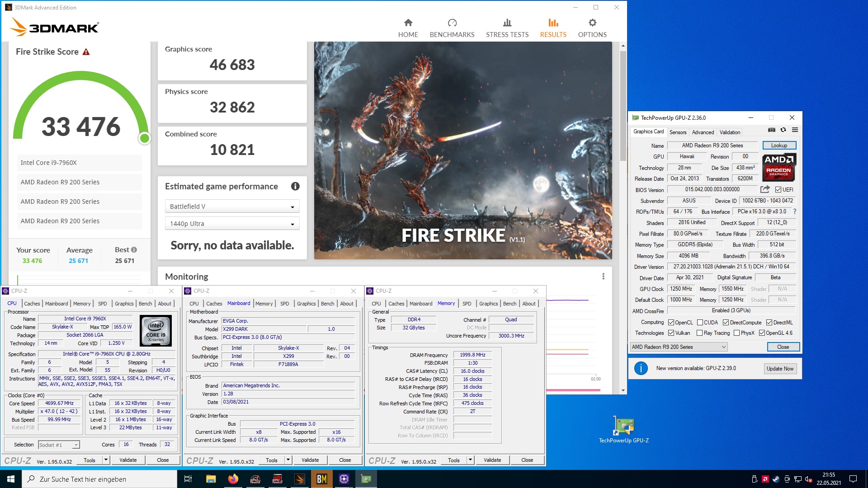Toggle OpenCL checkbox in GPU-Z

[671, 323]
